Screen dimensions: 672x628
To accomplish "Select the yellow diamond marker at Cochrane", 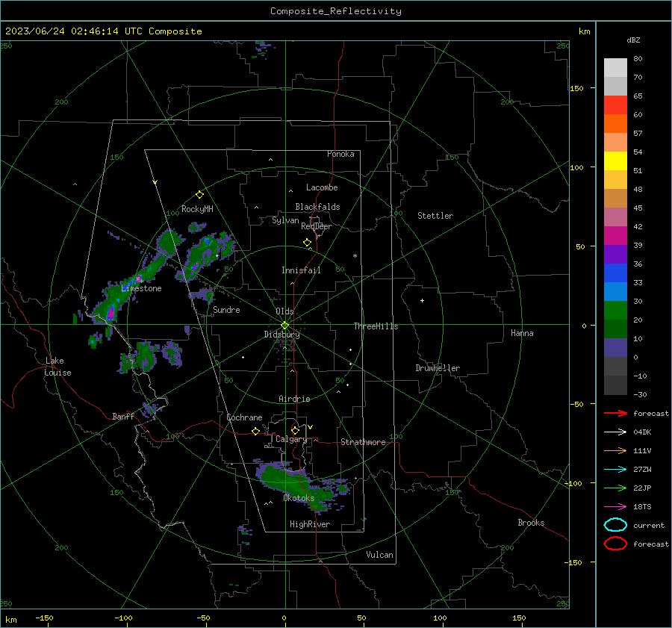I will (x=255, y=431).
